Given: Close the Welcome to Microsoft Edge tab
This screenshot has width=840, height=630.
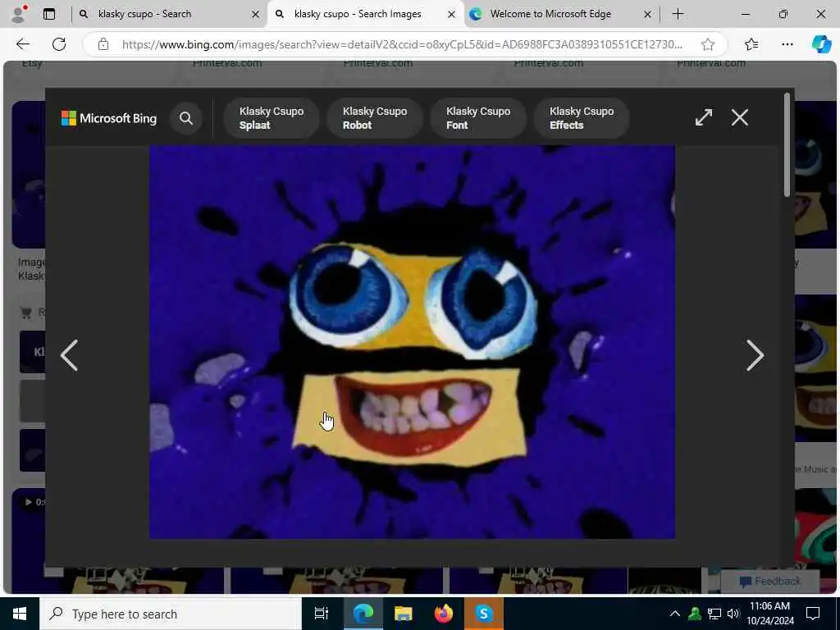Looking at the screenshot, I should click(x=647, y=15).
